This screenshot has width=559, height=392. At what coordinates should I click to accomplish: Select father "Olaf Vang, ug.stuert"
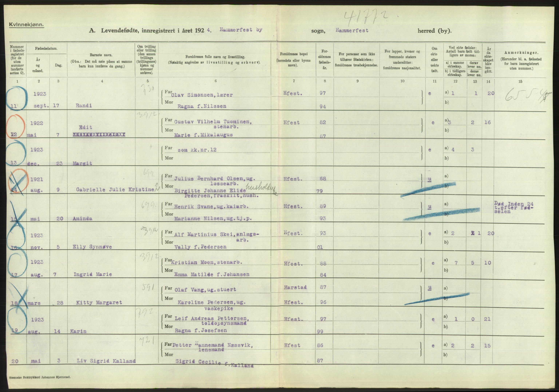(205, 290)
